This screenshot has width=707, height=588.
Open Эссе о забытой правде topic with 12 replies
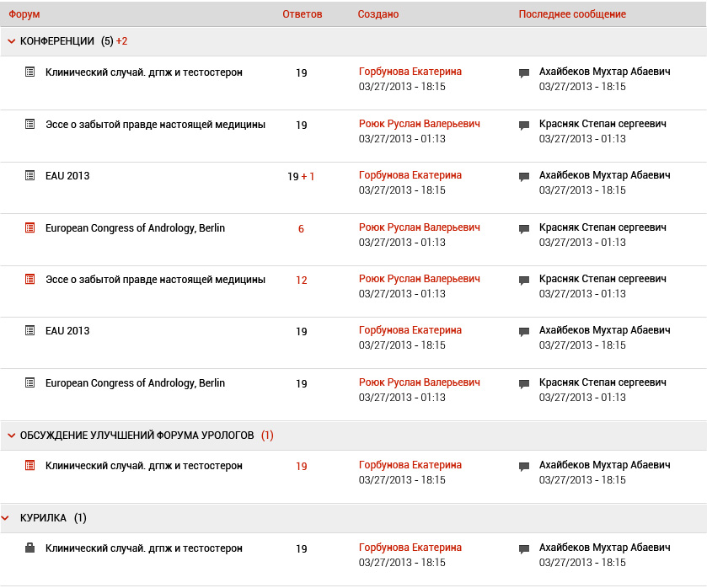click(155, 280)
